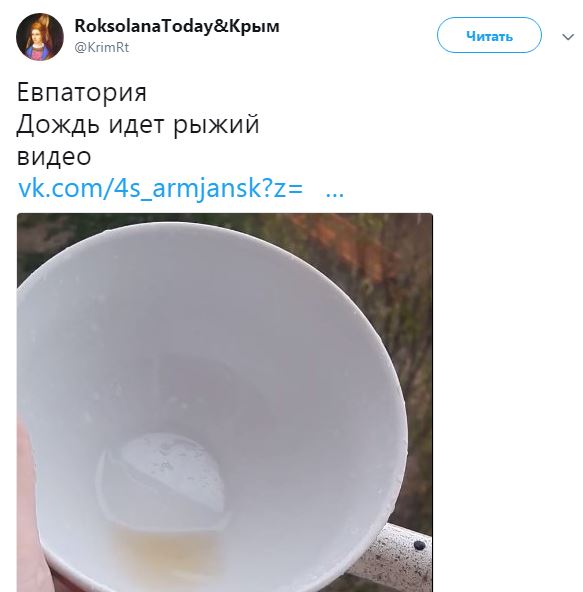The image size is (583, 592).
Task: Open the RoksolanaToday profile avatar
Action: coord(40,37)
